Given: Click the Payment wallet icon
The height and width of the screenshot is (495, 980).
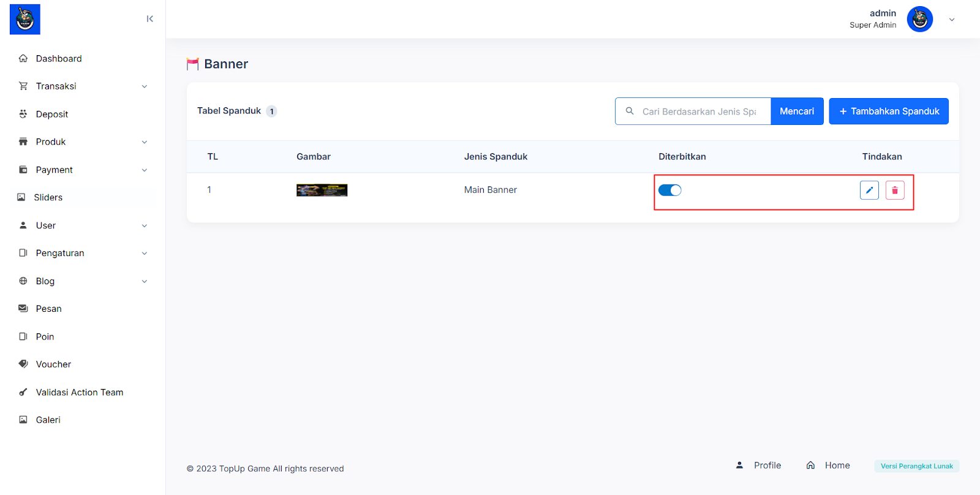Looking at the screenshot, I should [23, 170].
